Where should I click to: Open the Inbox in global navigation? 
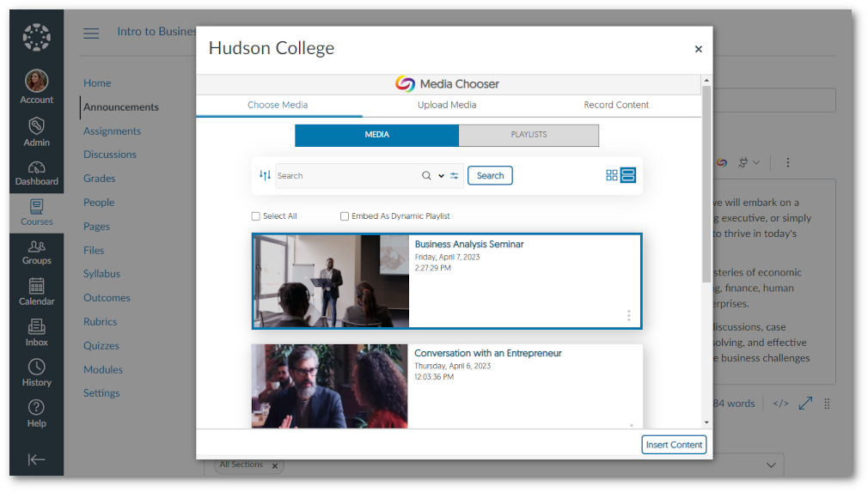click(x=36, y=333)
